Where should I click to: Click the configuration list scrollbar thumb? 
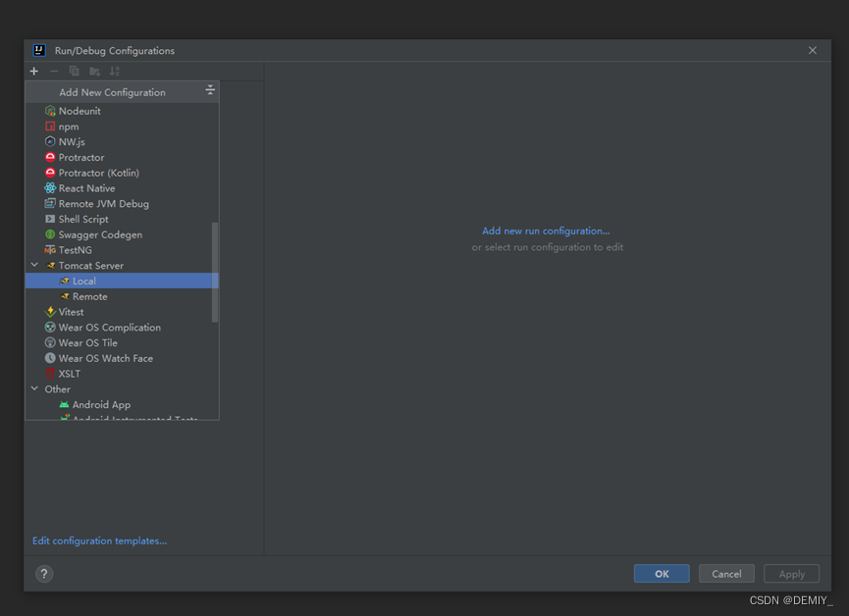215,273
